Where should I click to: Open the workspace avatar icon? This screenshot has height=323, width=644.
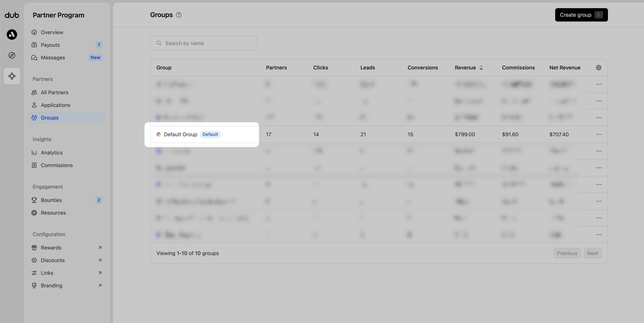pyautogui.click(x=12, y=35)
